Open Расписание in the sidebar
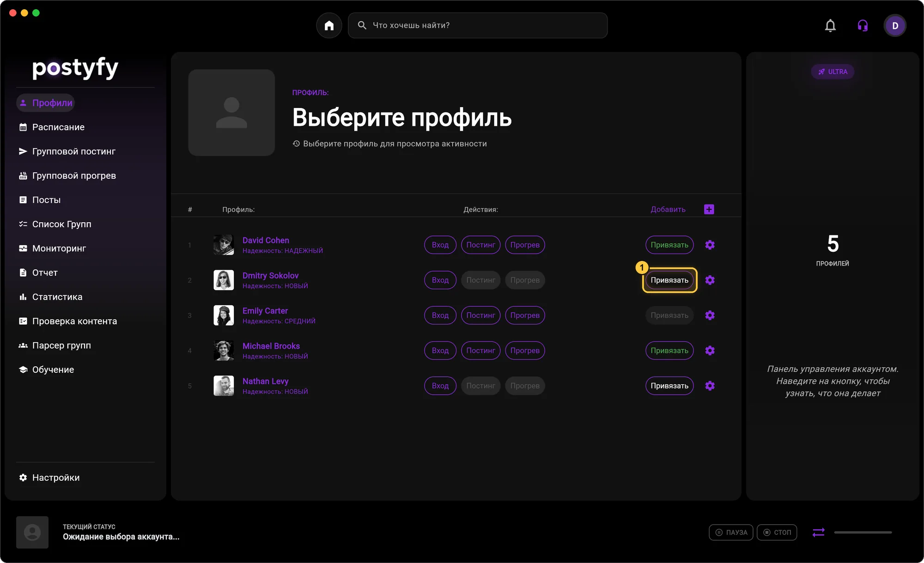Viewport: 924px width, 563px height. point(52,127)
